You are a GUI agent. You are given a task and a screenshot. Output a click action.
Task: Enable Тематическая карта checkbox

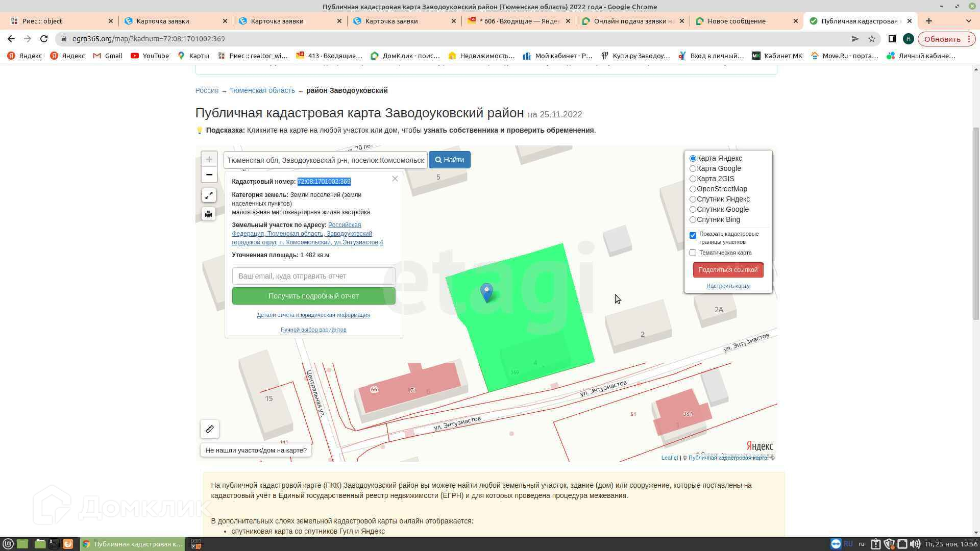(693, 253)
